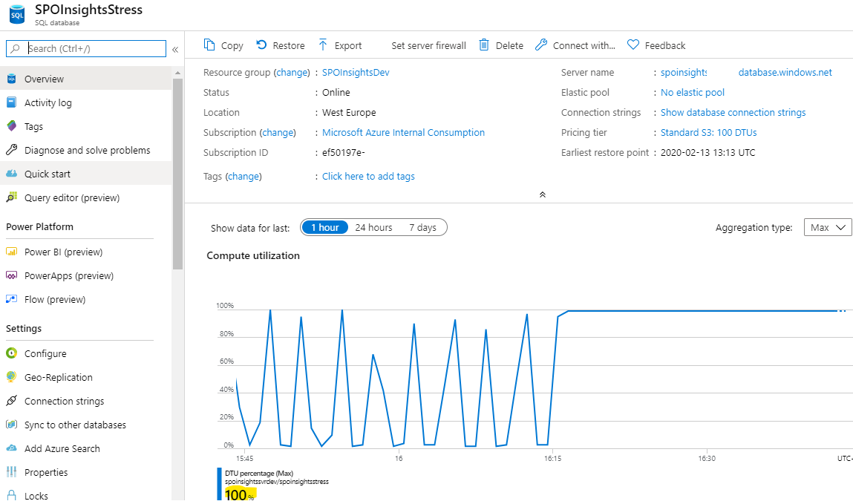Open the database.windows.net server name link
Image resolution: width=853 pixels, height=504 pixels.
pyautogui.click(x=785, y=72)
